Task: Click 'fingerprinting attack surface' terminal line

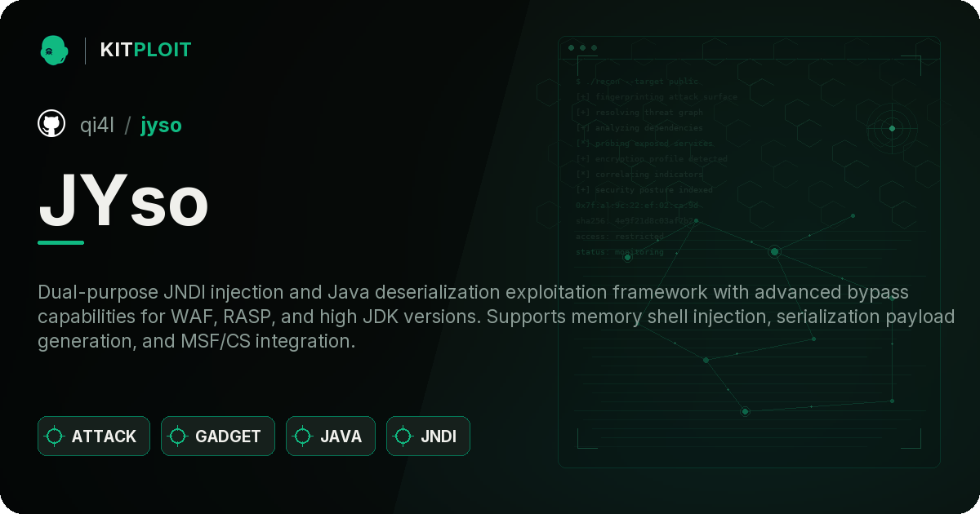Action: point(656,97)
